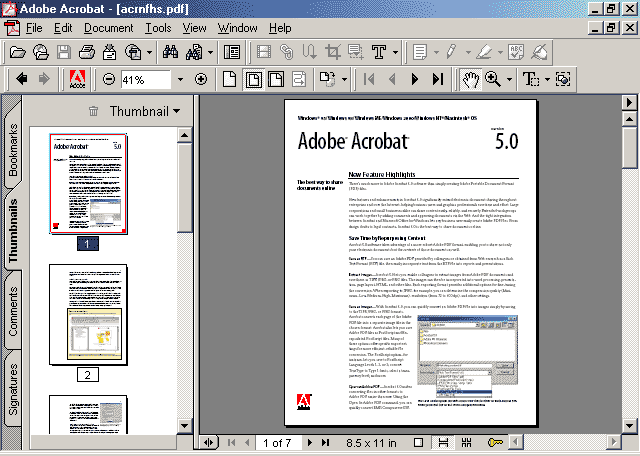Screen dimensions: 640x456
Task: Open the zoom percentage dropdown arrow
Action: [180, 79]
